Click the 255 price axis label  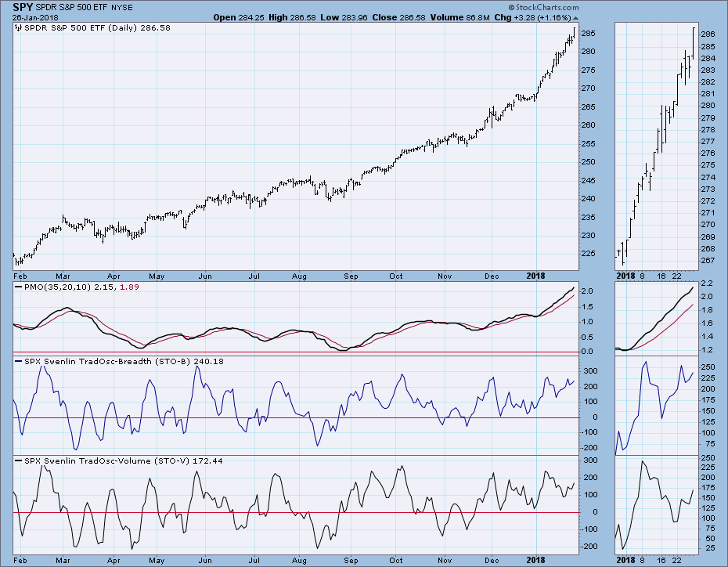588,143
